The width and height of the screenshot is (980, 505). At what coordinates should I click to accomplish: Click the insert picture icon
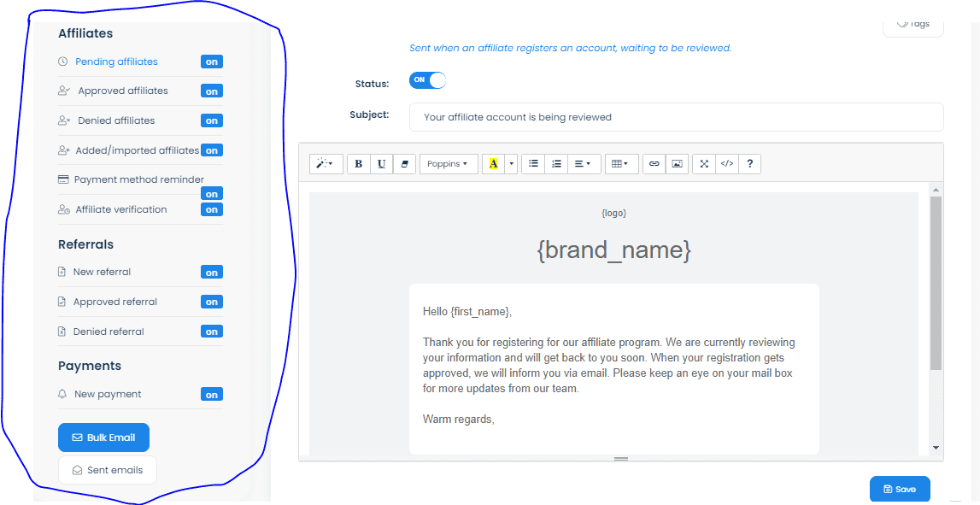pos(677,164)
